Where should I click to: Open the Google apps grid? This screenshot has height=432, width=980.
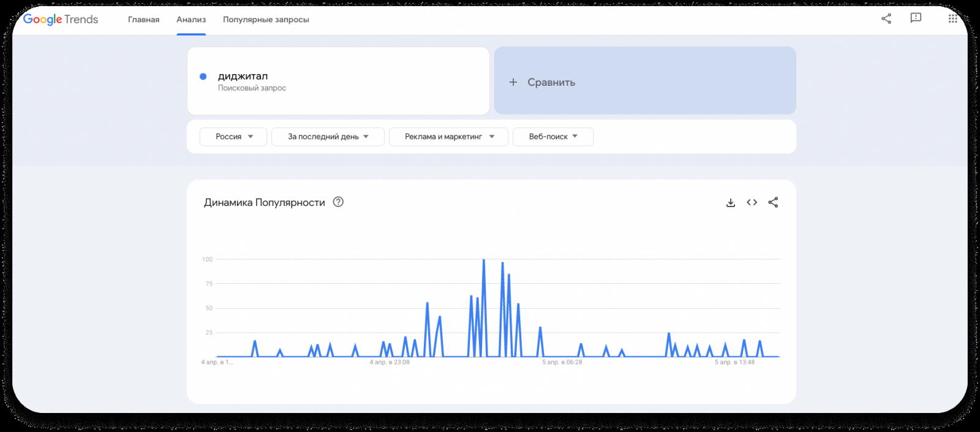point(952,18)
